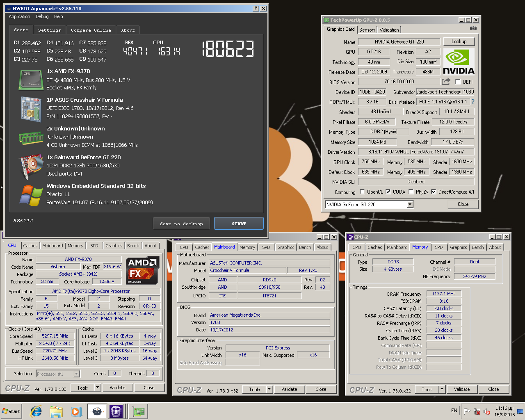Image resolution: width=525 pixels, height=420 pixels.
Task: Click the Rev 1.xx mainboard model field
Action: (x=308, y=270)
